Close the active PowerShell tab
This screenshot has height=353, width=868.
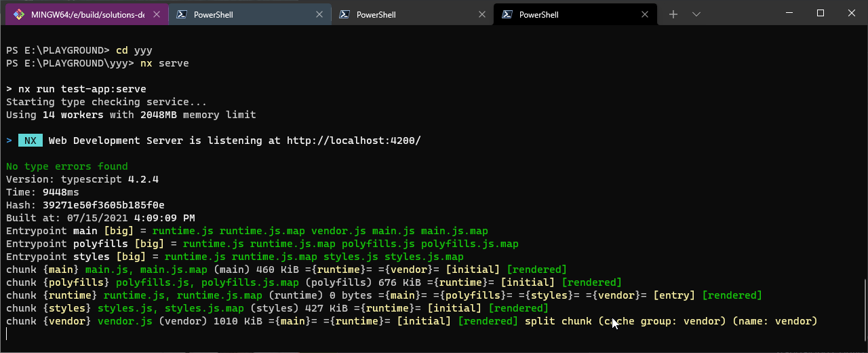(645, 14)
